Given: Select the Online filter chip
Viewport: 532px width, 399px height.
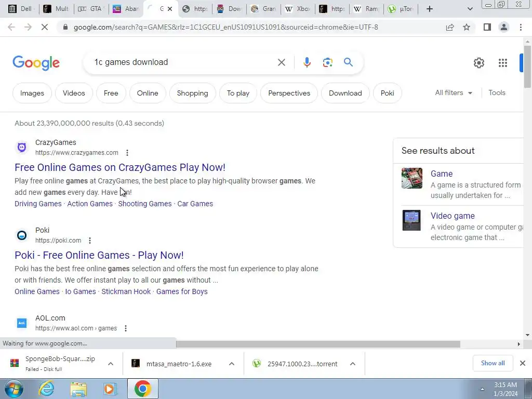Looking at the screenshot, I should coord(148,93).
